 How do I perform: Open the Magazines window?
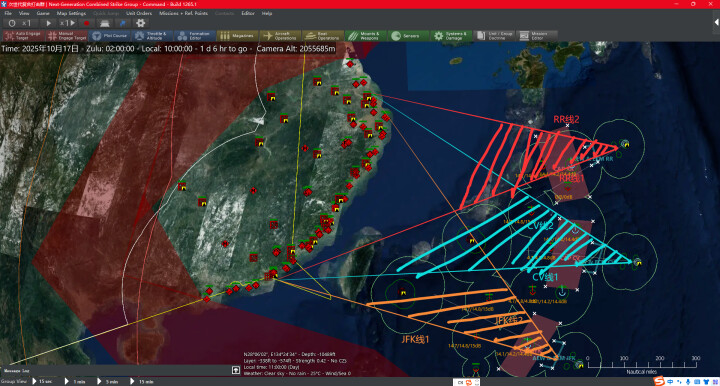point(238,36)
